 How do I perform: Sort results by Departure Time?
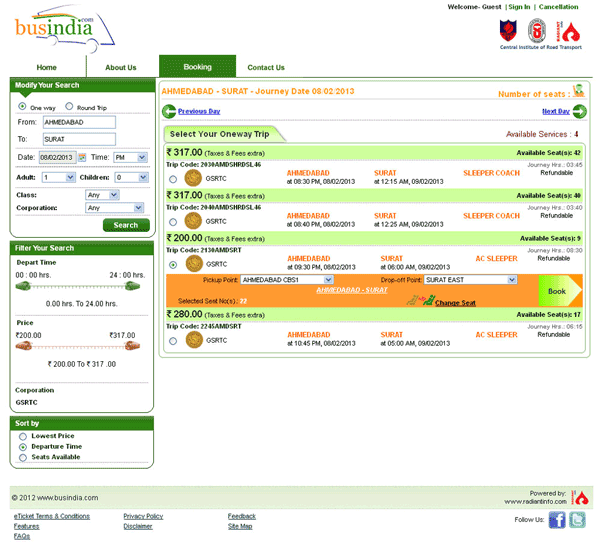pos(23,447)
